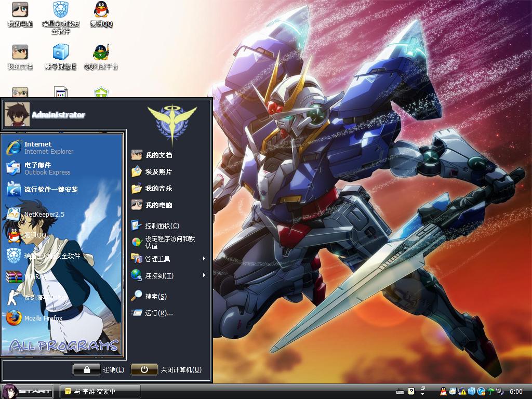532x399 pixels.
Task: Open Internet Explorer in Start menu
Action: click(63, 148)
